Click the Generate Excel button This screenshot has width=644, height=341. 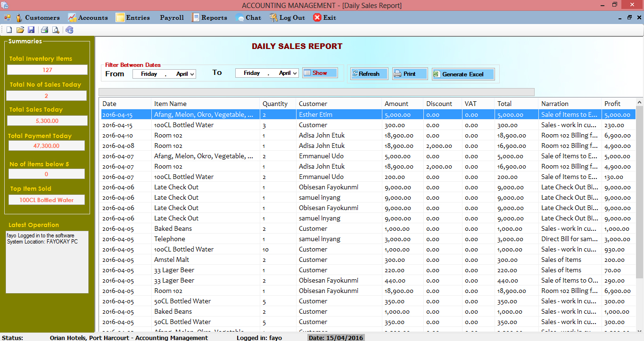tap(463, 74)
